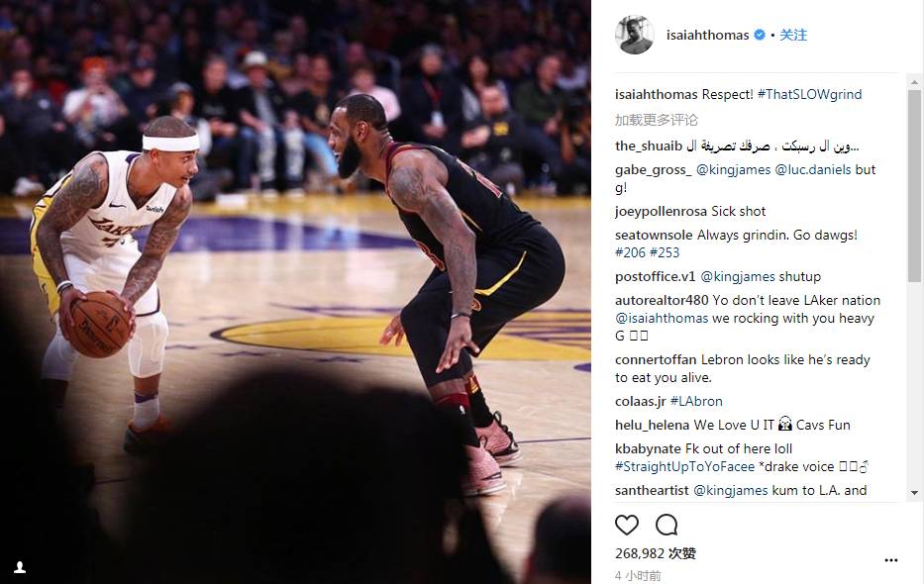Image resolution: width=924 pixels, height=584 pixels.
Task: Click scrollbar down arrow in comments
Action: point(914,493)
